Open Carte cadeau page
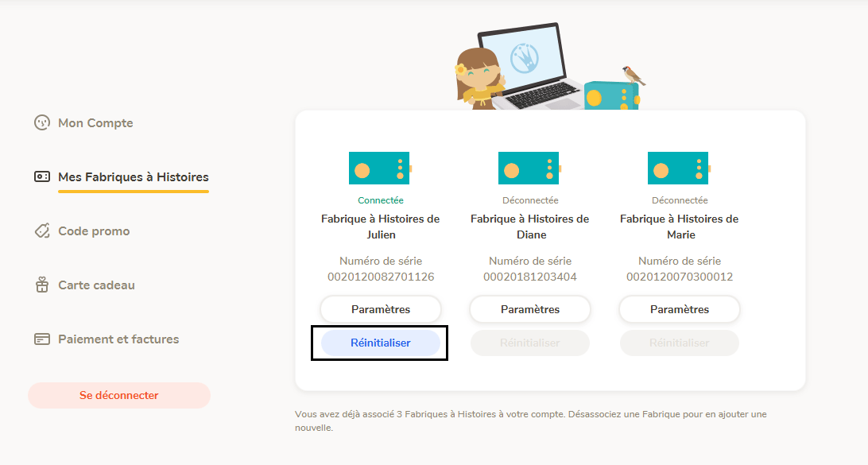 [x=96, y=285]
